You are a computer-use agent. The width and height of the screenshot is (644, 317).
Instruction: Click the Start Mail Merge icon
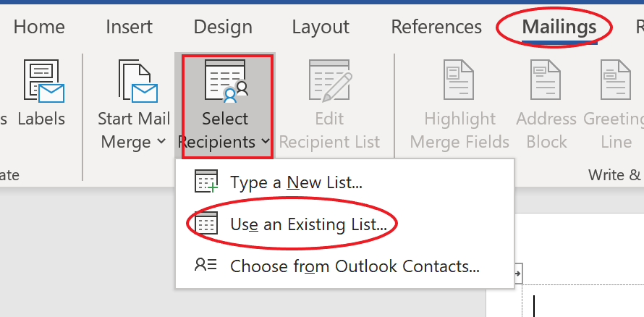tap(137, 81)
